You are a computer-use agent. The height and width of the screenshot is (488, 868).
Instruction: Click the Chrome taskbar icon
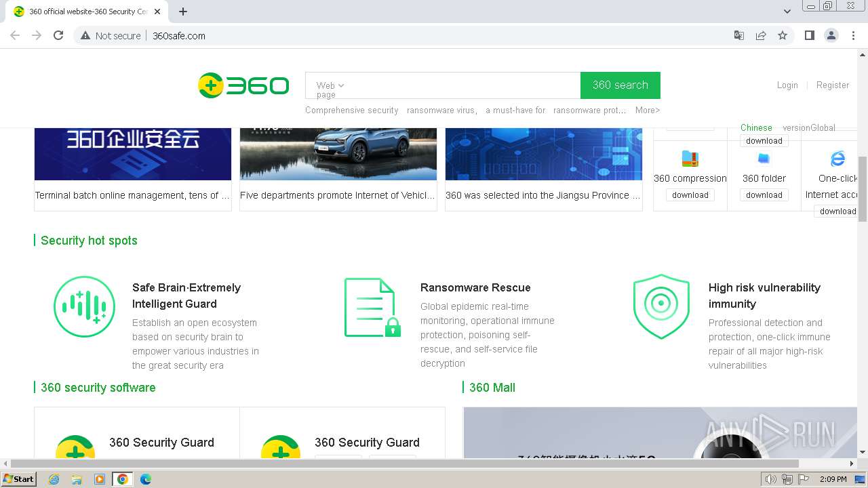coord(123,479)
